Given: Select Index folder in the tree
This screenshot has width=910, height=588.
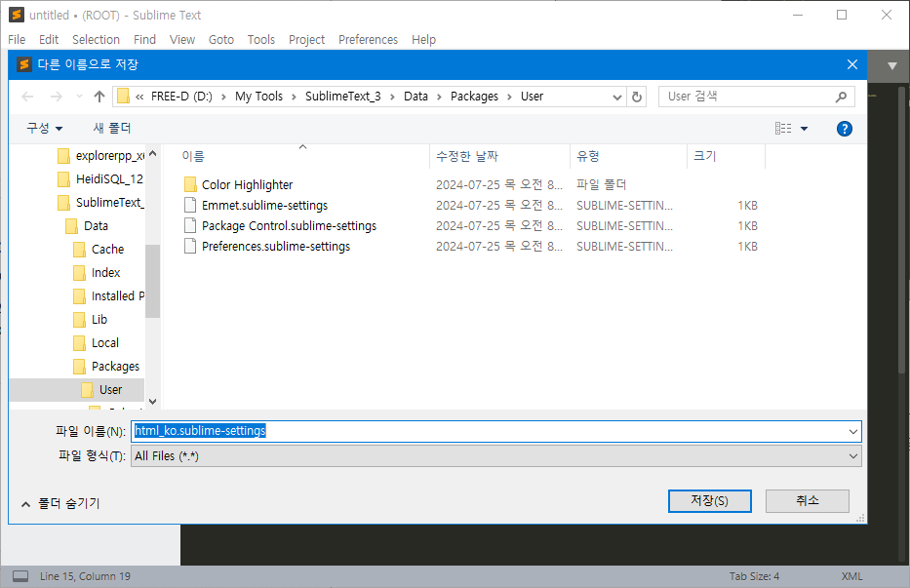Looking at the screenshot, I should click(97, 273).
